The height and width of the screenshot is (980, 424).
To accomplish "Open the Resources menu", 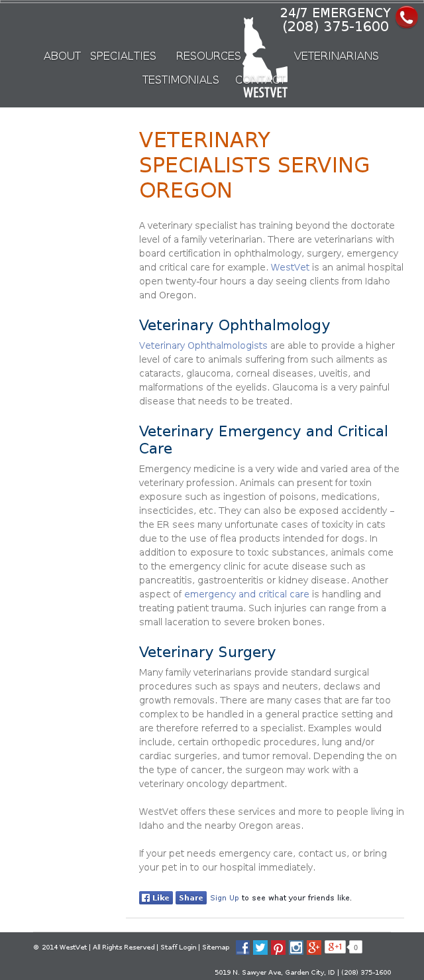I will coord(208,56).
